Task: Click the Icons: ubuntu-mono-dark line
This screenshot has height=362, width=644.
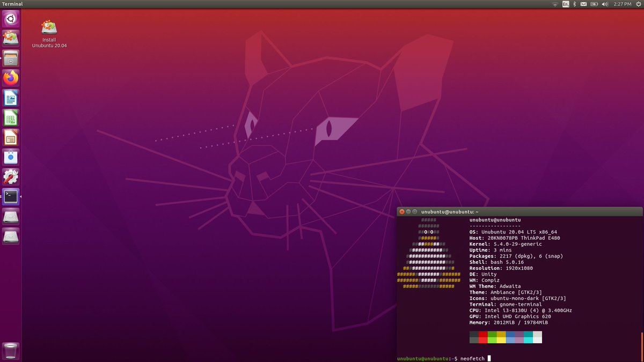Action: (517, 298)
